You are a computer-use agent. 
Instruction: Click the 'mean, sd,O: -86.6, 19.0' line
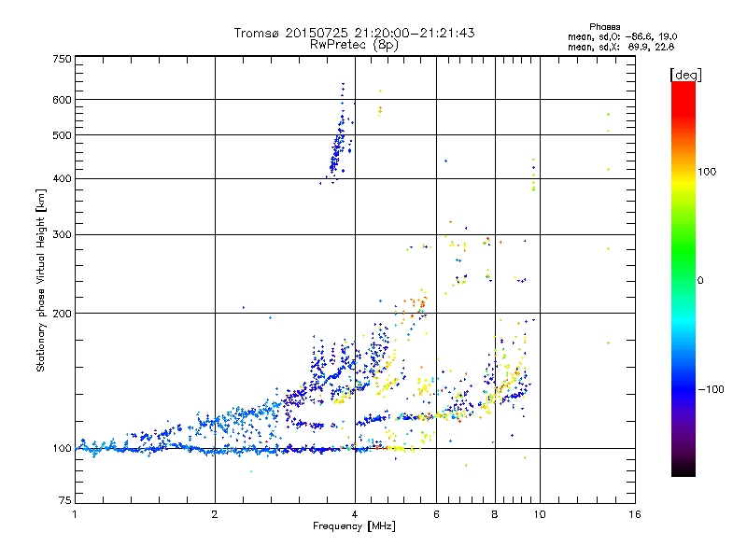point(622,36)
